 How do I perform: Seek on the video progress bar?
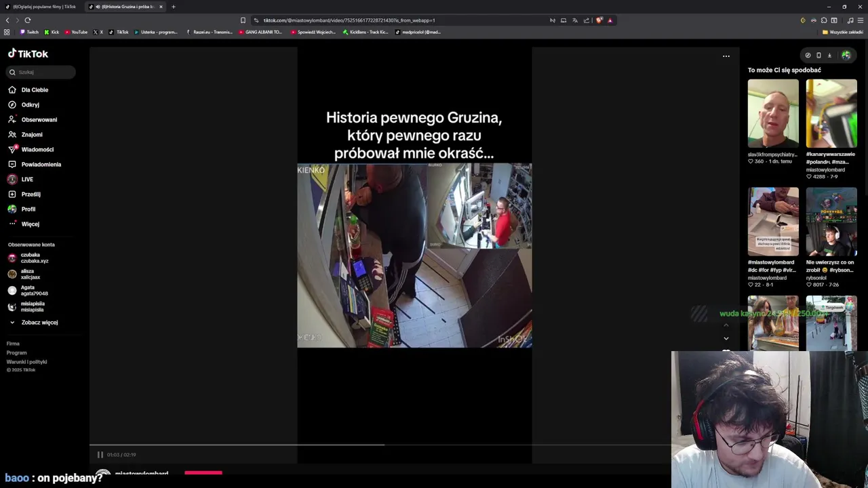click(380, 445)
